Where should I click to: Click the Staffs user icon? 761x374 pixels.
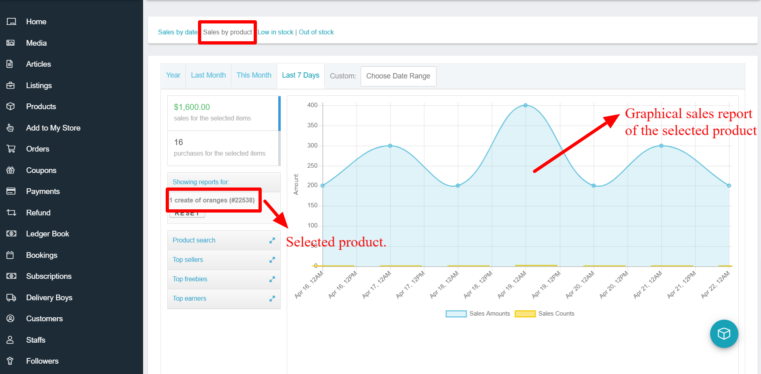coord(11,340)
